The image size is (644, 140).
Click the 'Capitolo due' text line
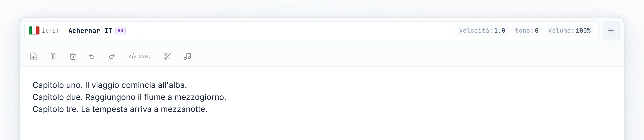(129, 97)
